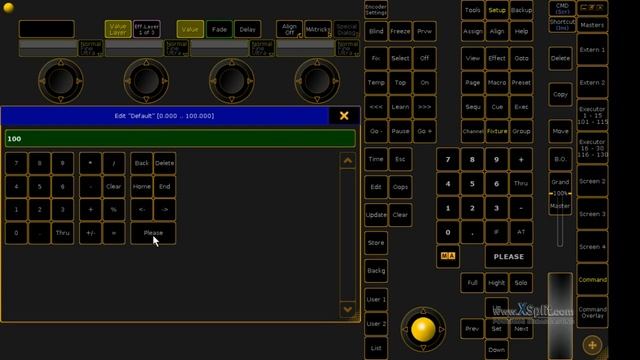The image size is (640, 360).
Task: Click the Oops key
Action: (x=400, y=187)
